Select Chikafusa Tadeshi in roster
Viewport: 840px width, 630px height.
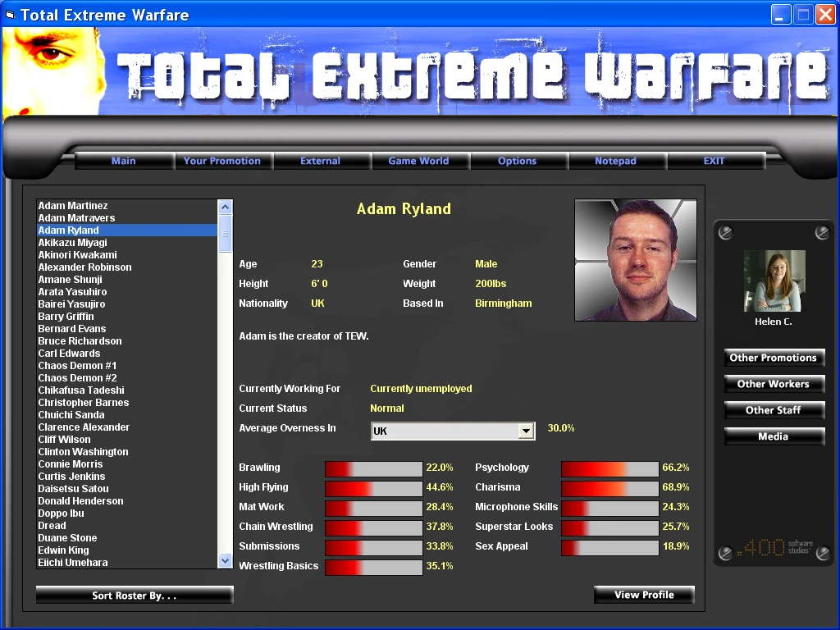127,390
